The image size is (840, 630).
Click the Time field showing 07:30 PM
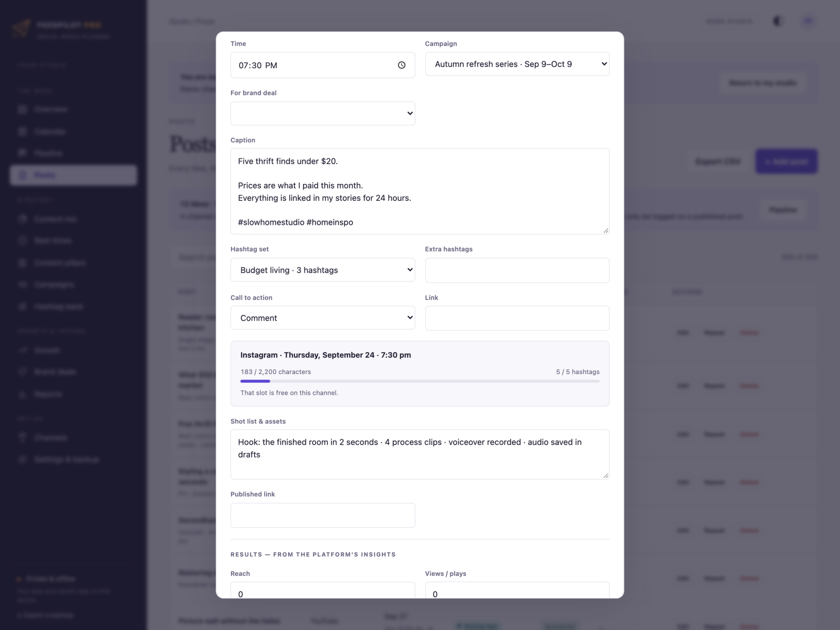pyautogui.click(x=323, y=65)
